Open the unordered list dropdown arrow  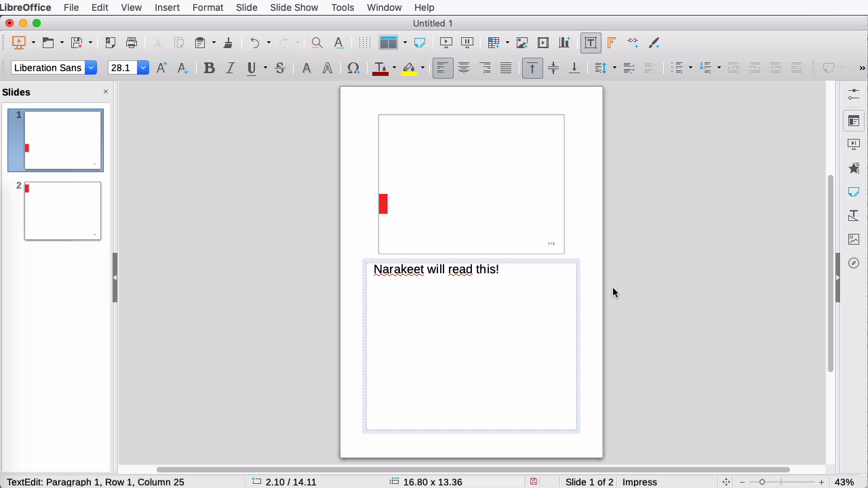690,68
